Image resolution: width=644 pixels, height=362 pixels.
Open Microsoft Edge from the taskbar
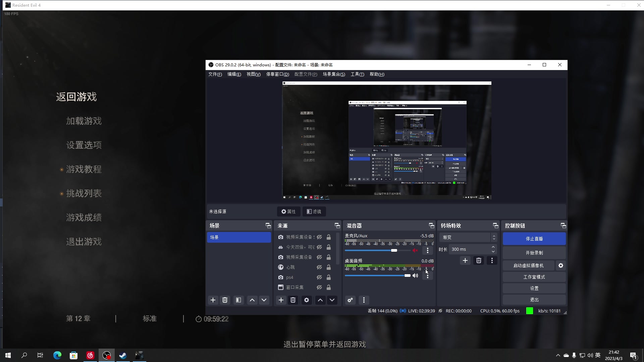pyautogui.click(x=57, y=355)
